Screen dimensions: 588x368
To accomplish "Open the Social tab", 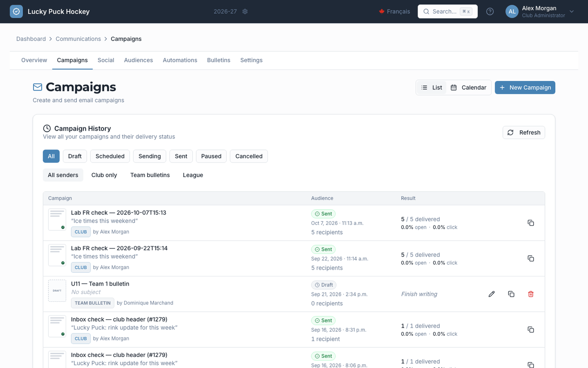I will [106, 60].
